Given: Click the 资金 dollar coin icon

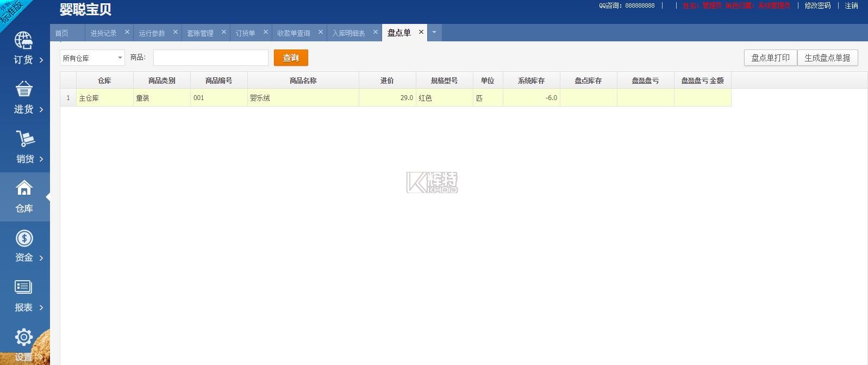Looking at the screenshot, I should coord(24,238).
